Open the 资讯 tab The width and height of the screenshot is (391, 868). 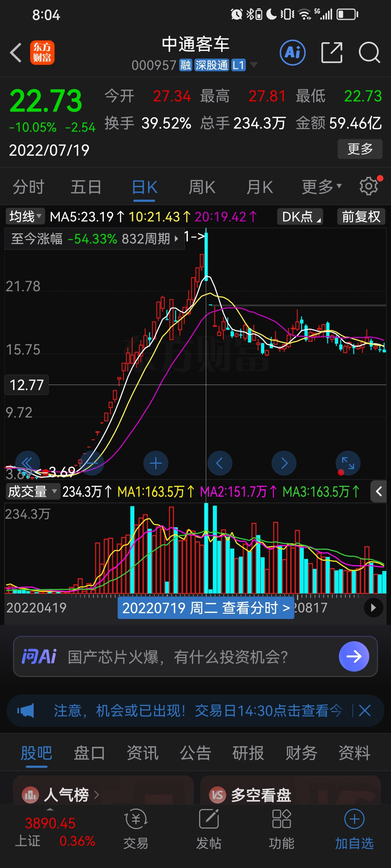[x=143, y=753]
